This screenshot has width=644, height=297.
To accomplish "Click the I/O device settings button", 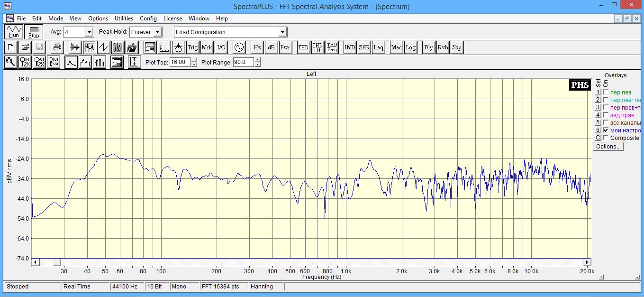I will click(221, 47).
